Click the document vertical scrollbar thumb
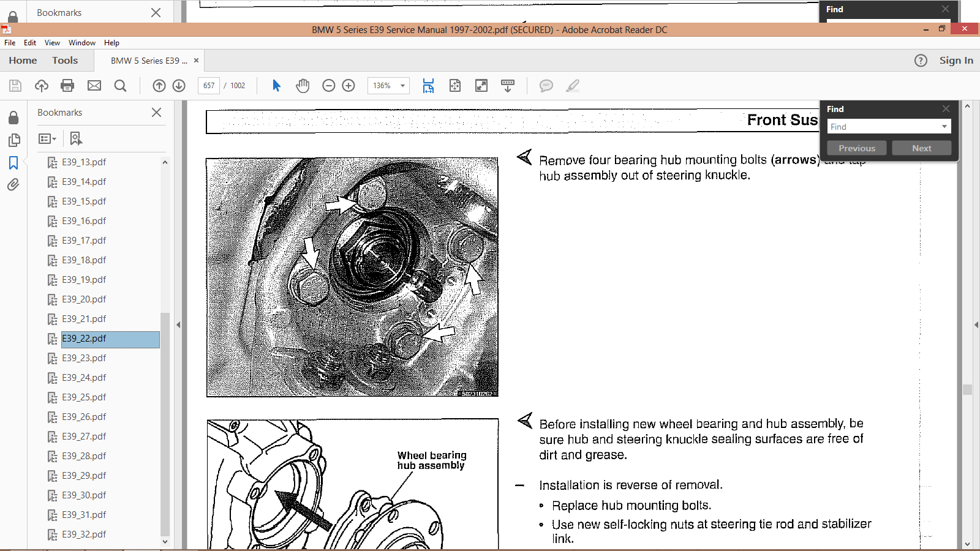The height and width of the screenshot is (551, 980). point(968,389)
